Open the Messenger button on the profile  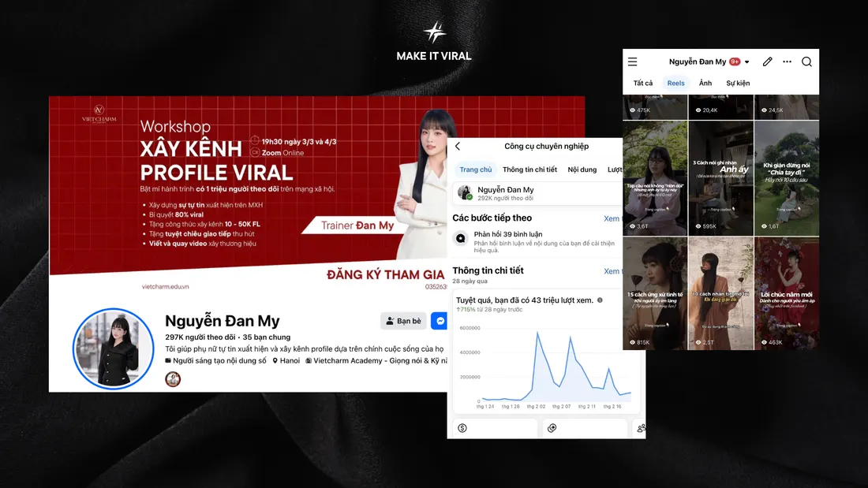440,321
